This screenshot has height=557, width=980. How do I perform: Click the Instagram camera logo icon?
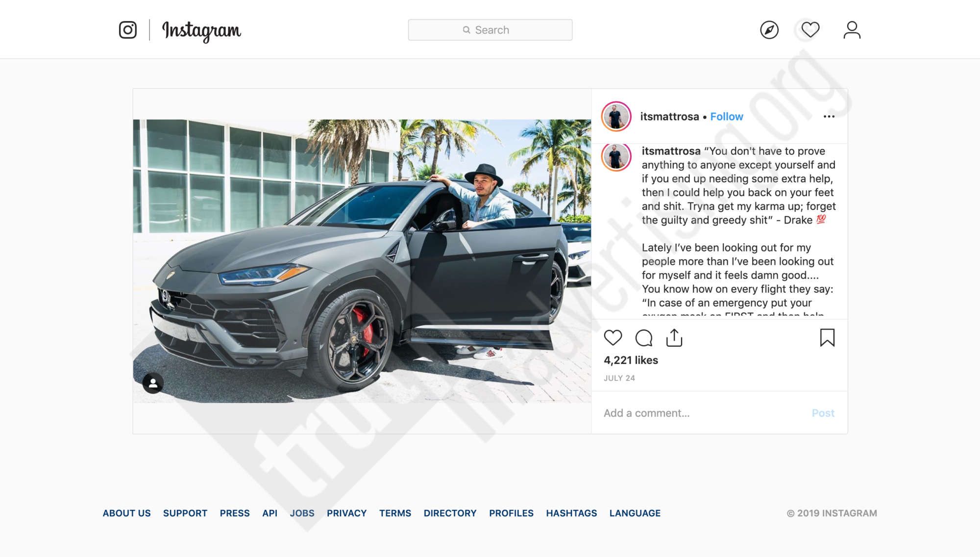tap(128, 30)
